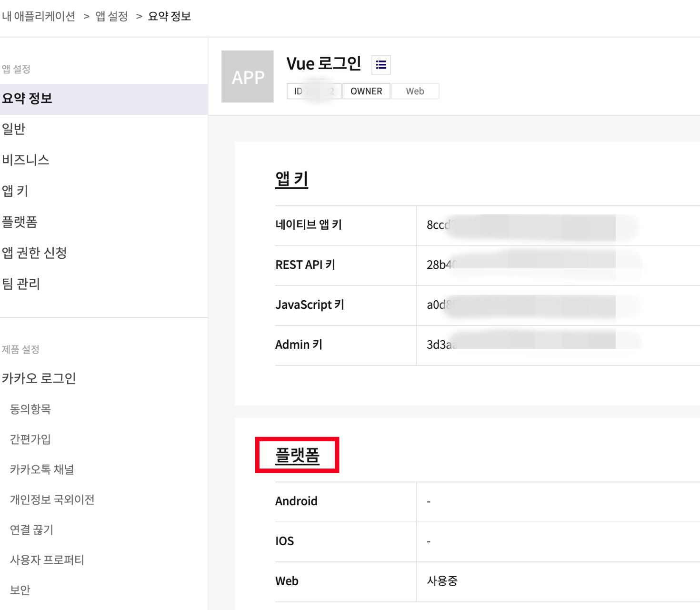Open the 간편가입 submenu
Image resolution: width=700 pixels, height=610 pixels.
[30, 439]
